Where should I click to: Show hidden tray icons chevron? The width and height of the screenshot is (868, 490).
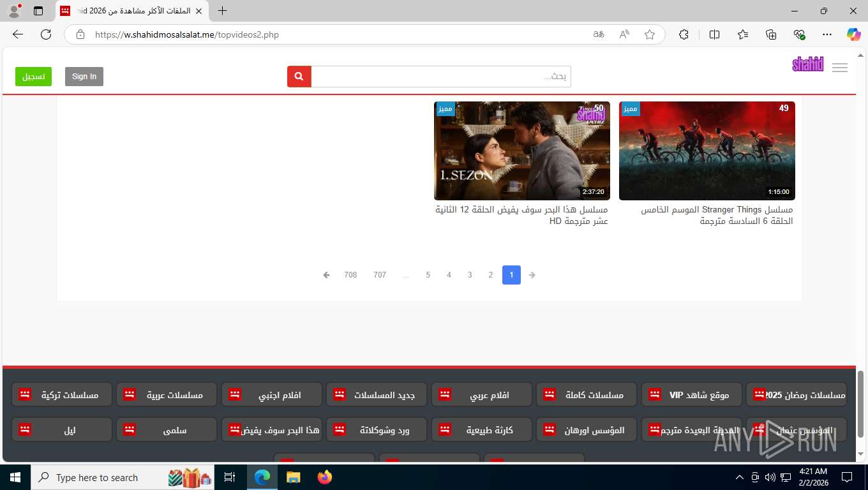click(740, 477)
